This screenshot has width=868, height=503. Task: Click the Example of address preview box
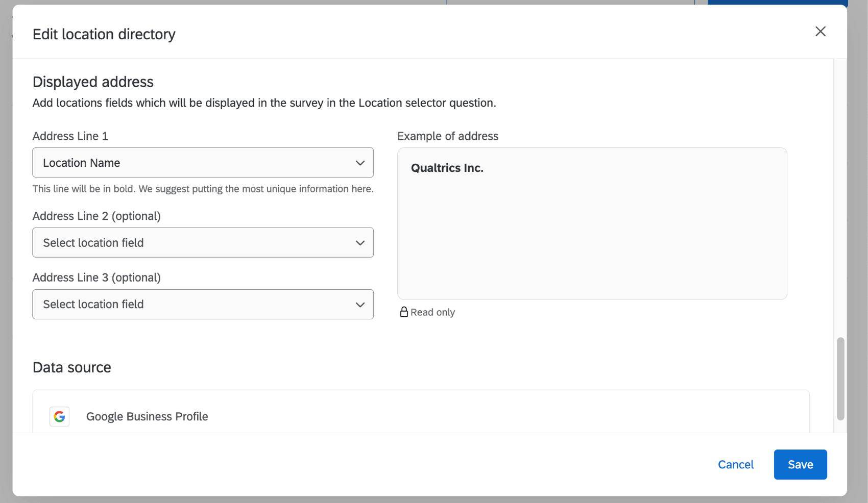click(x=592, y=223)
